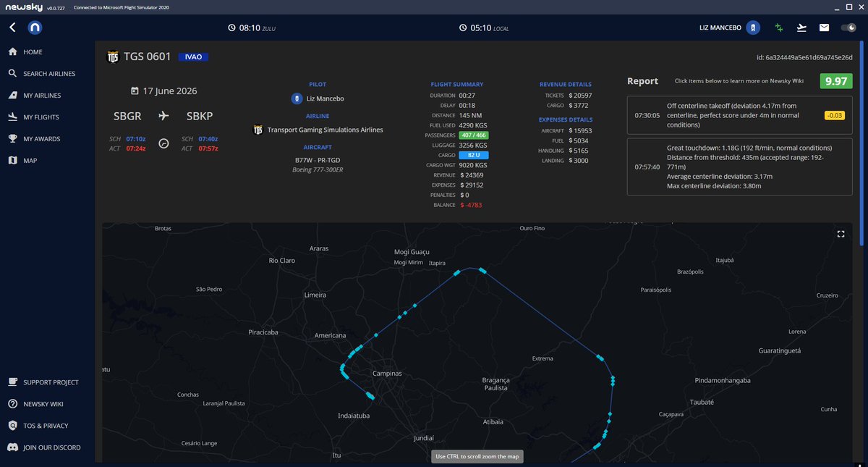Click the small pilot avatar icon
Viewport: 868px width, 467px height.
coord(297,98)
